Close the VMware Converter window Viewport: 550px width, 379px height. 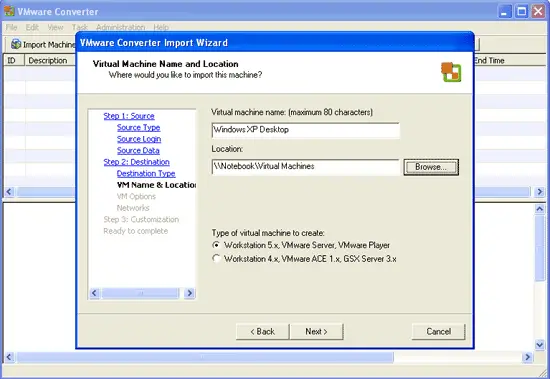[538, 11]
